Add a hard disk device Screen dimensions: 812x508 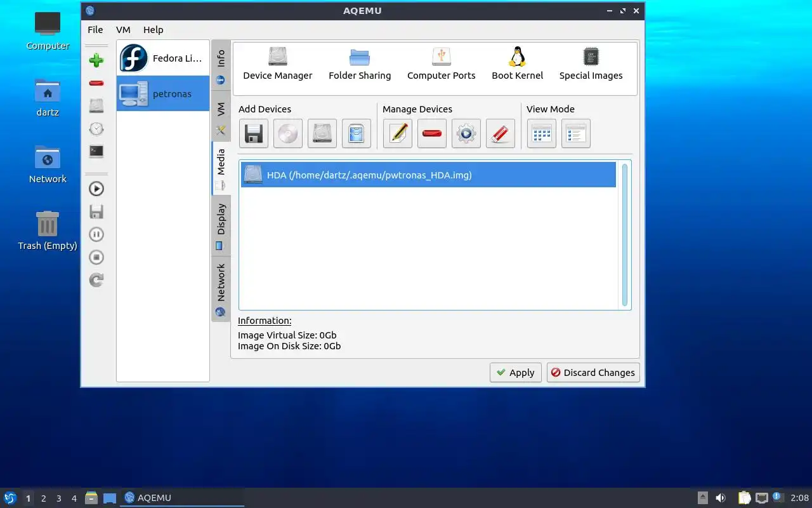[322, 133]
